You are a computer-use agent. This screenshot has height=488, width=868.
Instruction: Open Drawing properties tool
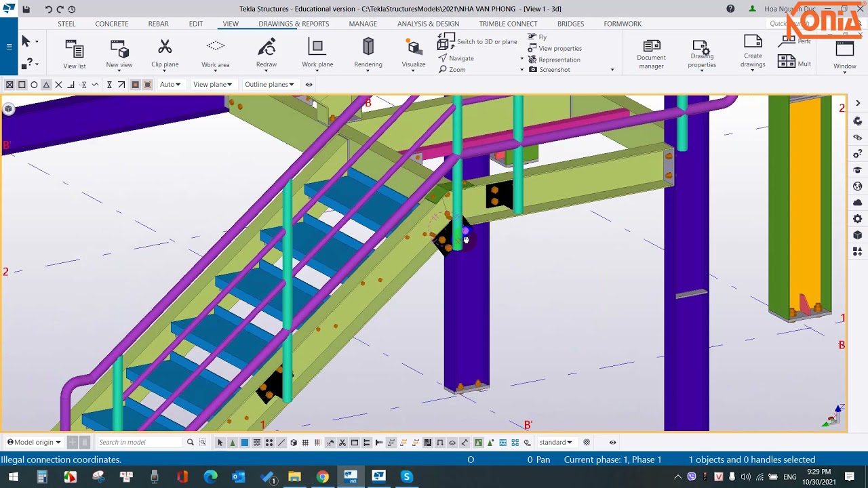coord(702,54)
